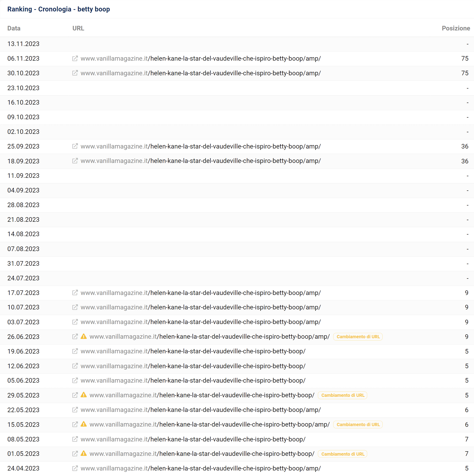474x476 pixels.
Task: Select the date cell 13.11.2023
Action: pos(23,44)
